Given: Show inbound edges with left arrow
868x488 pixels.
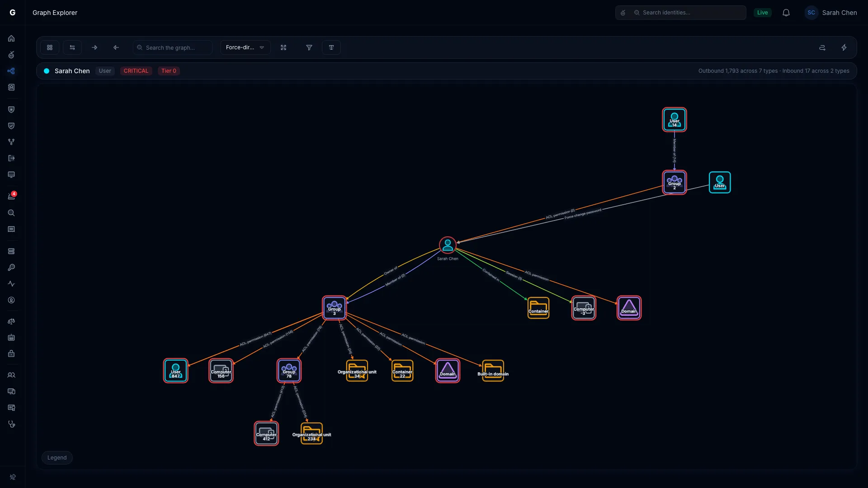Looking at the screenshot, I should pyautogui.click(x=116, y=47).
